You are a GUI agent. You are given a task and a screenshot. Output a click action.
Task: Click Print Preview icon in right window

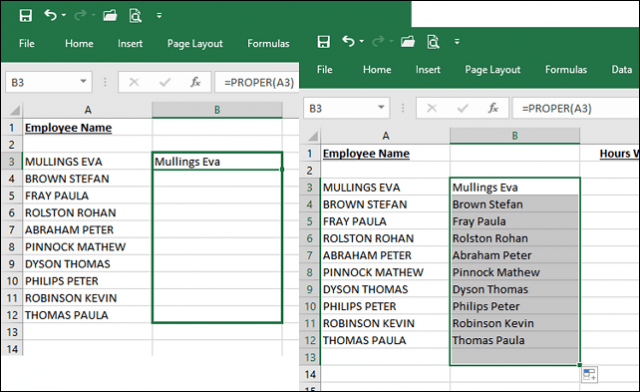(x=433, y=41)
